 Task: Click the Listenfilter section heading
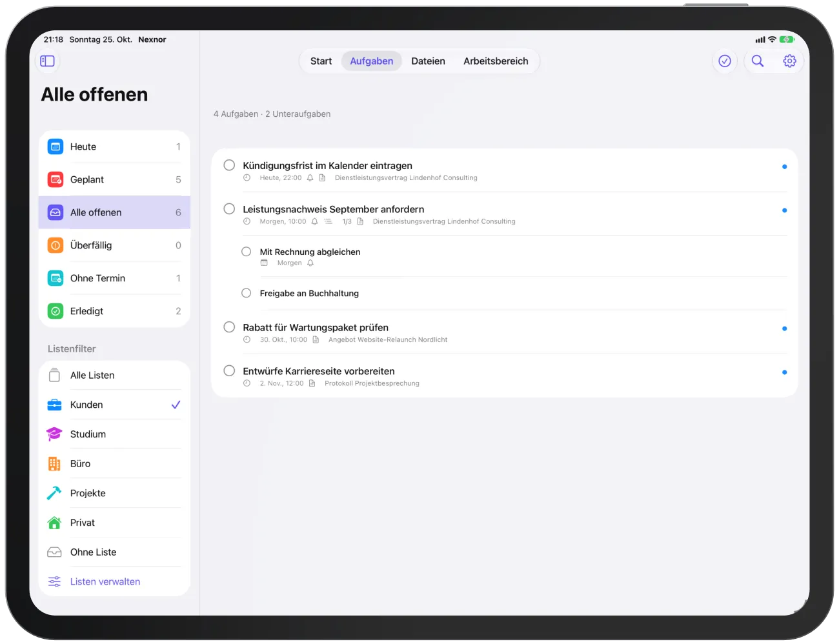[x=72, y=349]
